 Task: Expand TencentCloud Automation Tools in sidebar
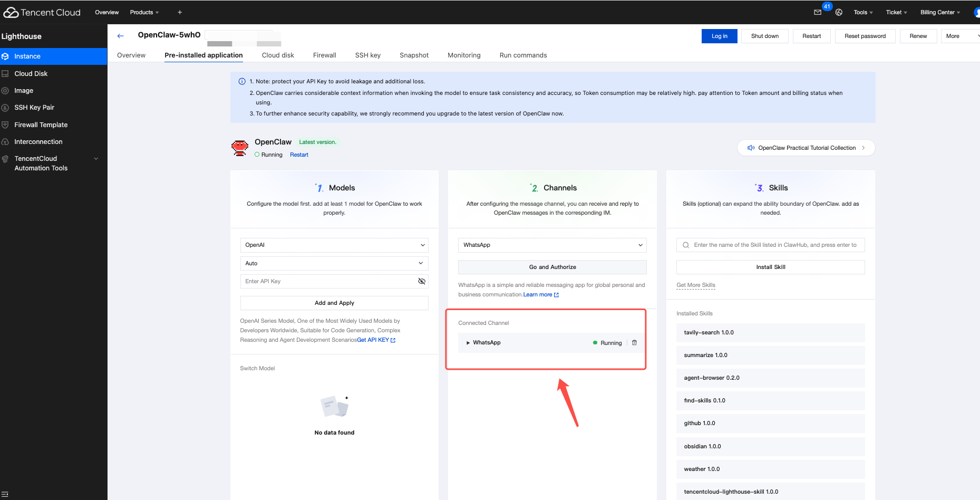point(96,159)
